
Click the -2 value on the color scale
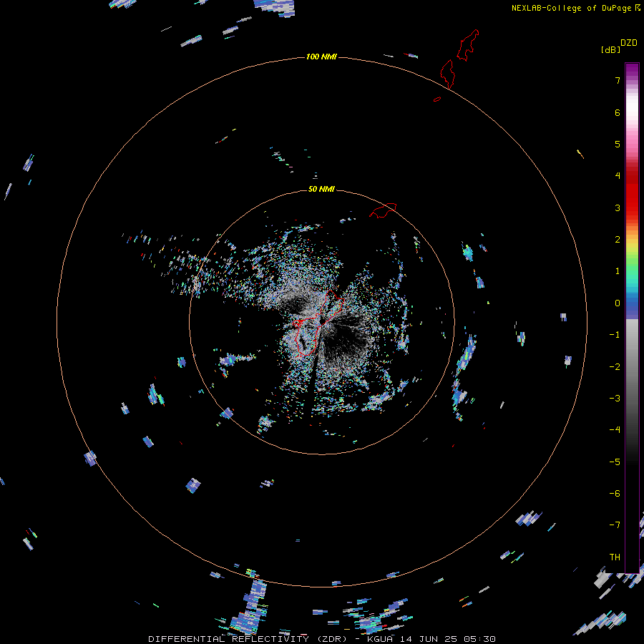[x=615, y=367]
